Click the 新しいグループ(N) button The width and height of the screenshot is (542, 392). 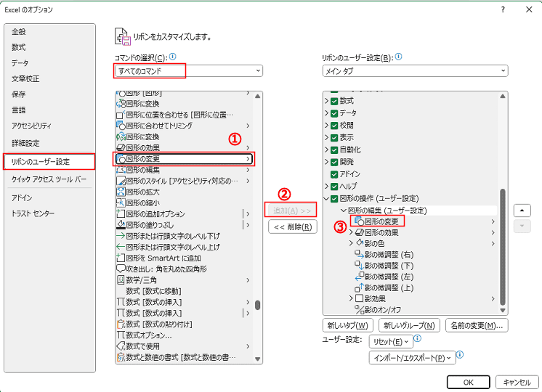tap(409, 325)
